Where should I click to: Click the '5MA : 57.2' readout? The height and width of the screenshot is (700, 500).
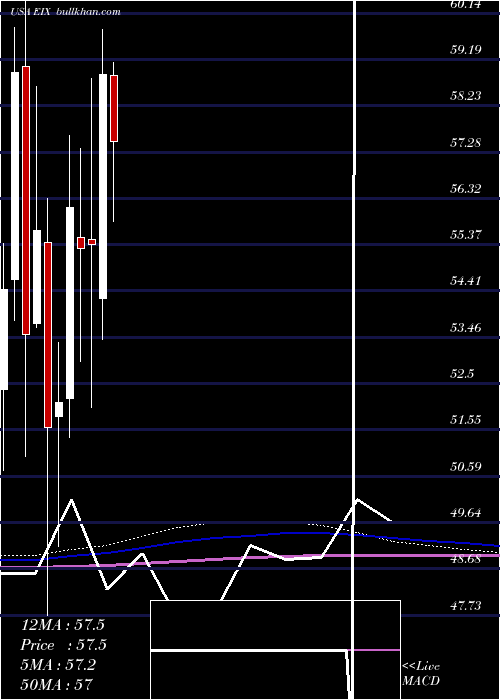(58, 665)
